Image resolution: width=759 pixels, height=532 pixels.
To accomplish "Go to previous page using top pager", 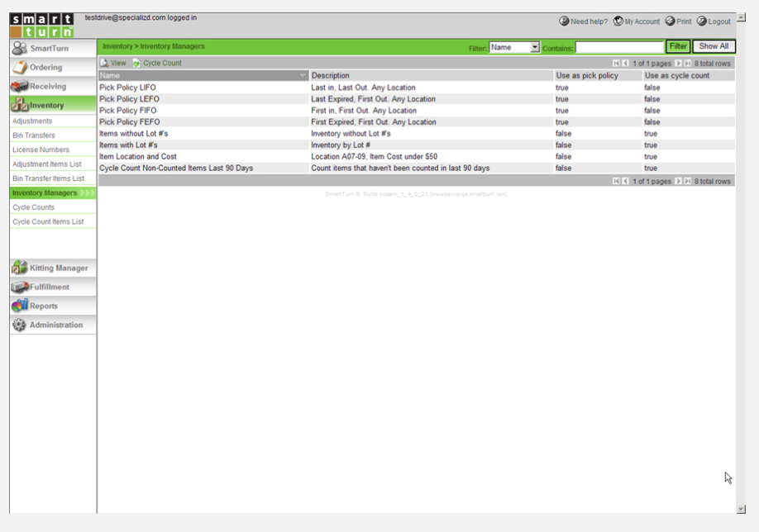I will [x=625, y=64].
